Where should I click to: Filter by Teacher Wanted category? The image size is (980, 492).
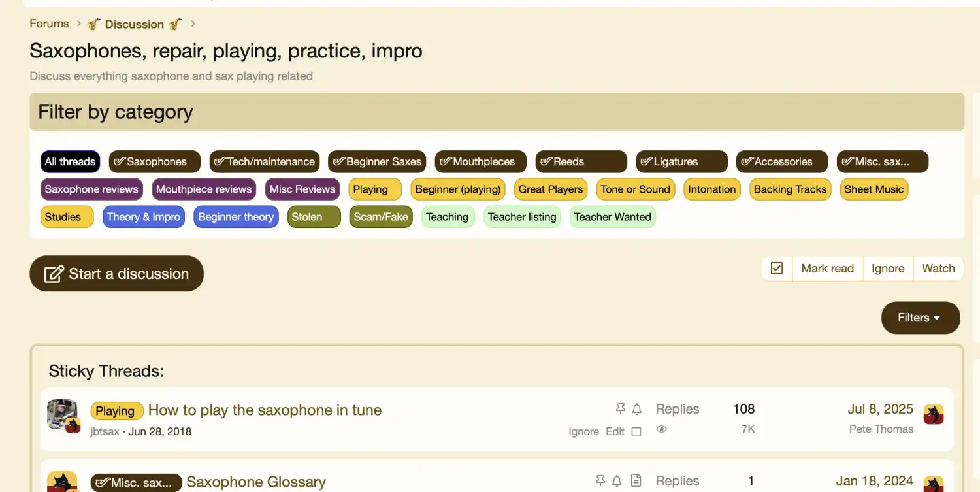pyautogui.click(x=613, y=217)
